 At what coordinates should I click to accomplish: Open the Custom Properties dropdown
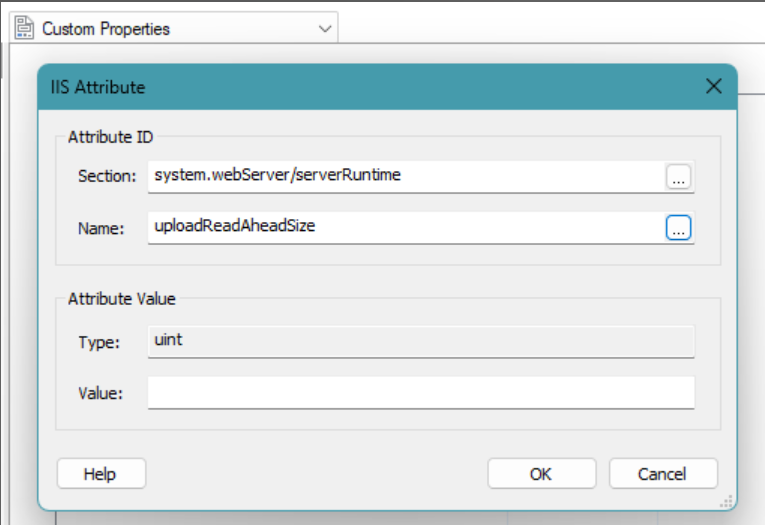pos(173,28)
